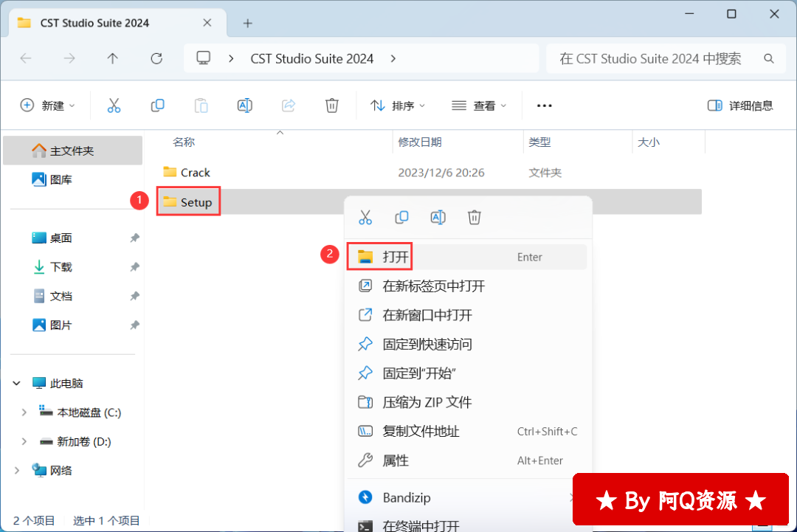
Task: Expand the 本地磁盘 (C:) node
Action: [24, 412]
